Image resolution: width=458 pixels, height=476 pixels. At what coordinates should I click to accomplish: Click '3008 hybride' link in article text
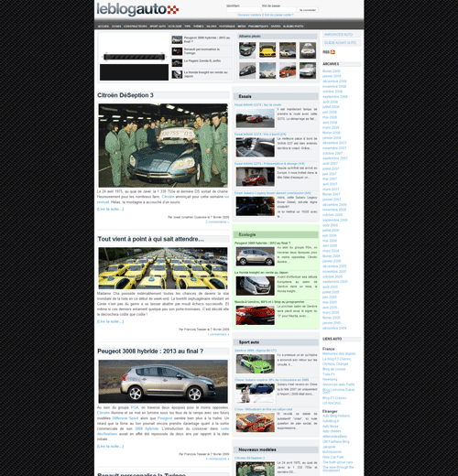[147, 428]
